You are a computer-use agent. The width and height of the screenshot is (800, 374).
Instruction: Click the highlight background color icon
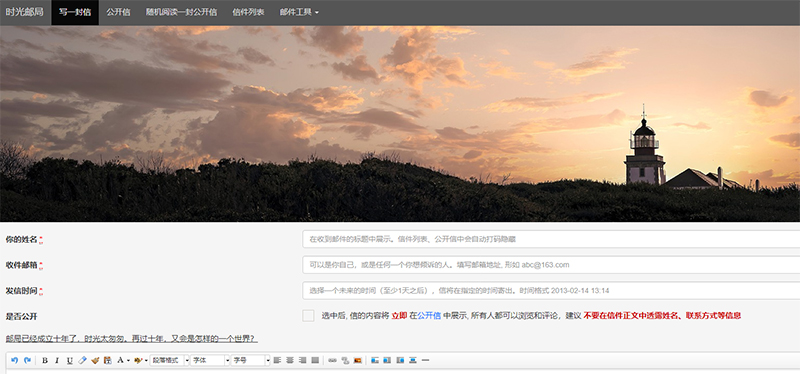coord(138,360)
